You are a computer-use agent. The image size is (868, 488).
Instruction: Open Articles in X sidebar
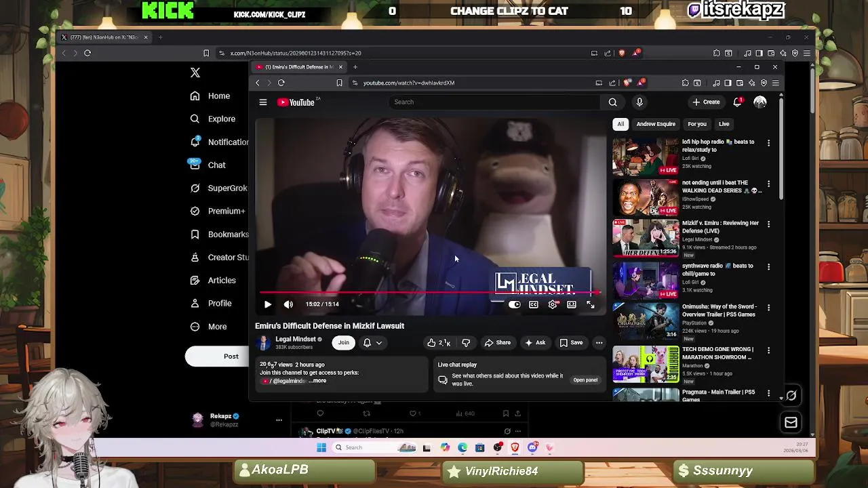(x=213, y=281)
